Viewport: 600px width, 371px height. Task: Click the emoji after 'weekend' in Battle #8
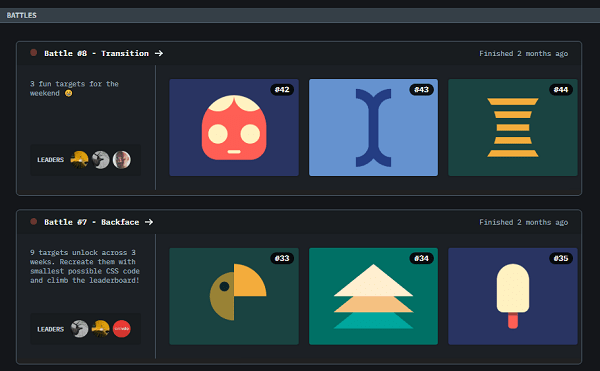coord(68,93)
